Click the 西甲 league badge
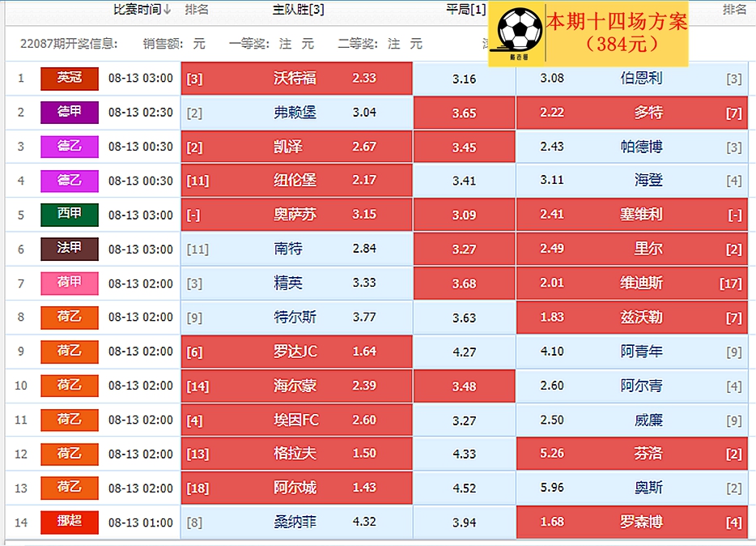This screenshot has height=546, width=756. coord(69,215)
